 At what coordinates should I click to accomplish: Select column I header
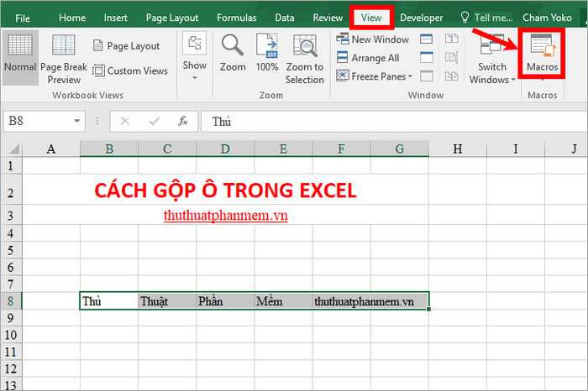[516, 149]
